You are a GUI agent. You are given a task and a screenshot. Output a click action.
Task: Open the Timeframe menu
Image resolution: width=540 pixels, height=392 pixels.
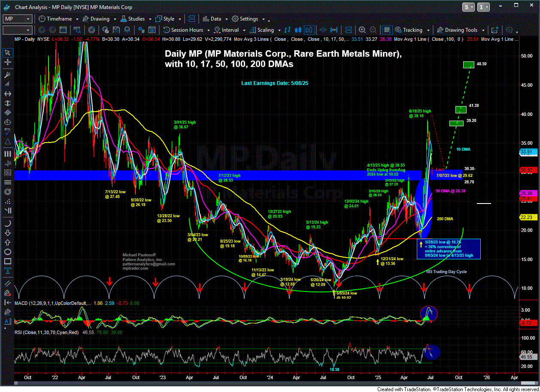pos(55,19)
